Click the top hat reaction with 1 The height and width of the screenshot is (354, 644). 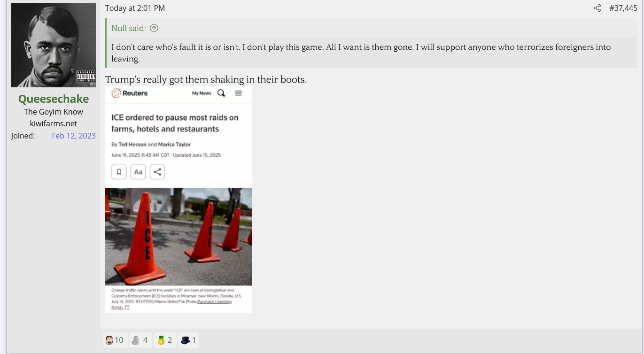(188, 340)
